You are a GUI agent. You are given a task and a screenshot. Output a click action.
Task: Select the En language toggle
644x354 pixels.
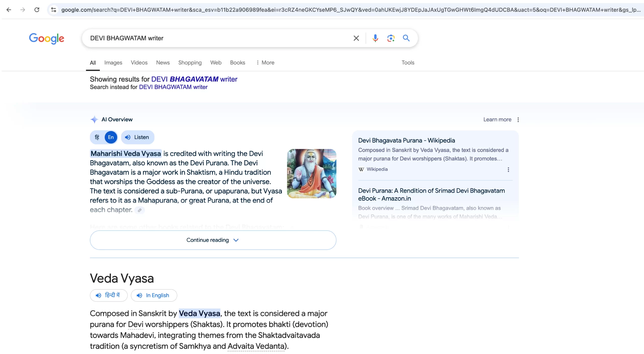pyautogui.click(x=111, y=137)
